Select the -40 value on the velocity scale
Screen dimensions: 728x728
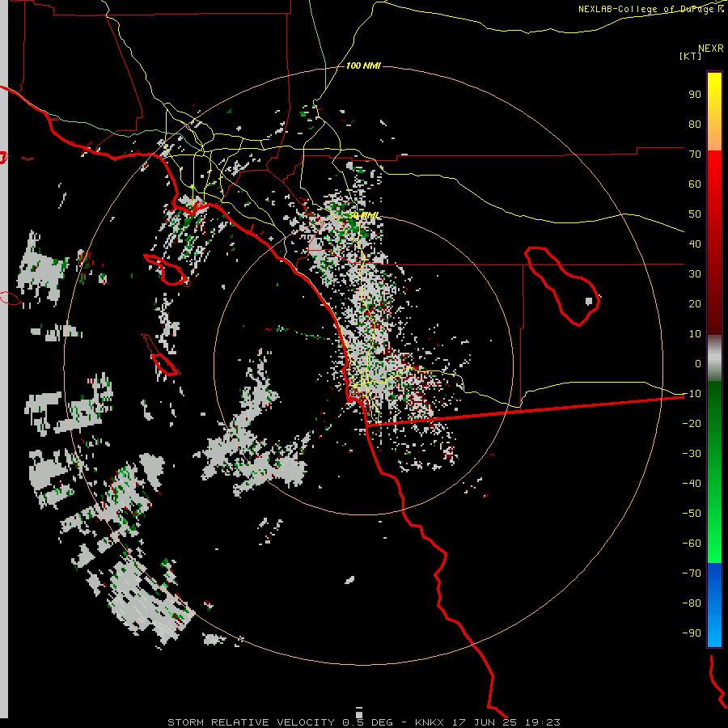(x=692, y=484)
